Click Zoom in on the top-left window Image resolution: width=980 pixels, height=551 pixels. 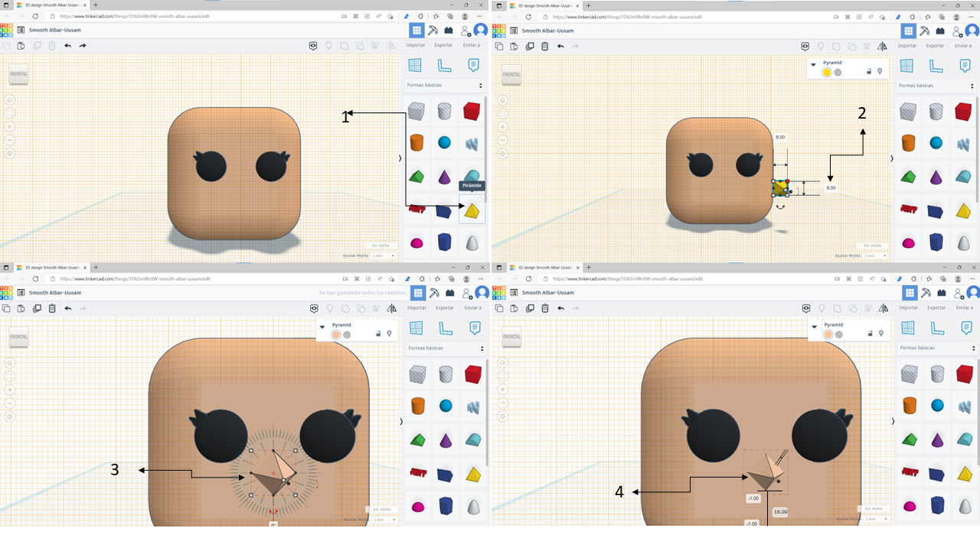pos(10,126)
